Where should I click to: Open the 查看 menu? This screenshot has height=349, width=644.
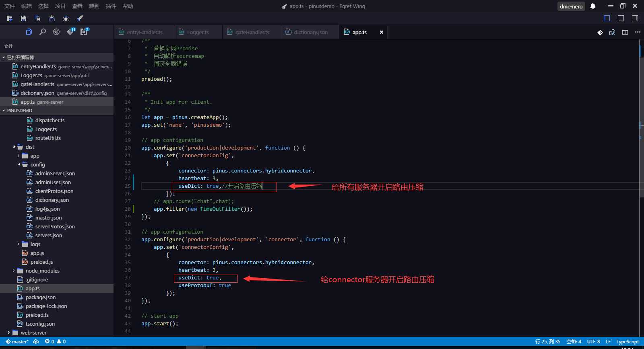[77, 6]
